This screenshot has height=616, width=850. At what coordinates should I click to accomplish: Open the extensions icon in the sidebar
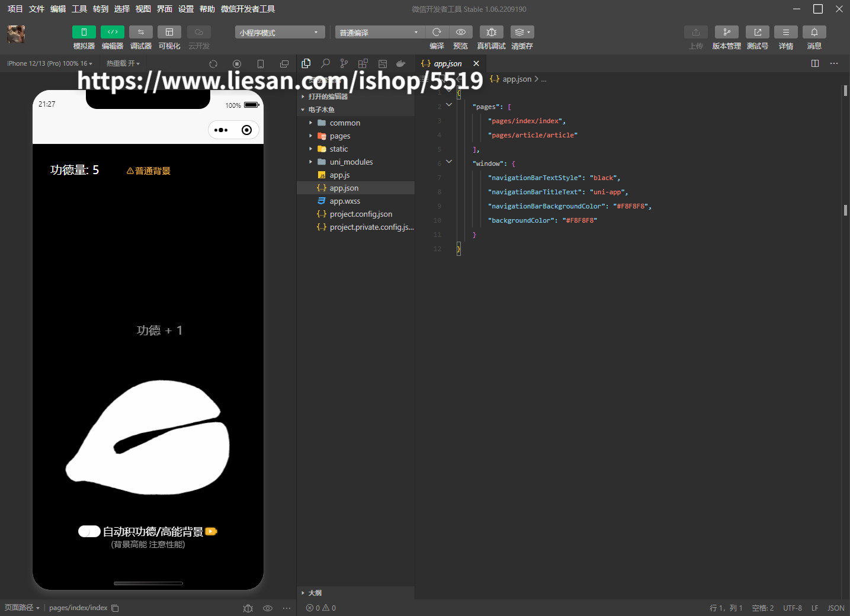(363, 63)
